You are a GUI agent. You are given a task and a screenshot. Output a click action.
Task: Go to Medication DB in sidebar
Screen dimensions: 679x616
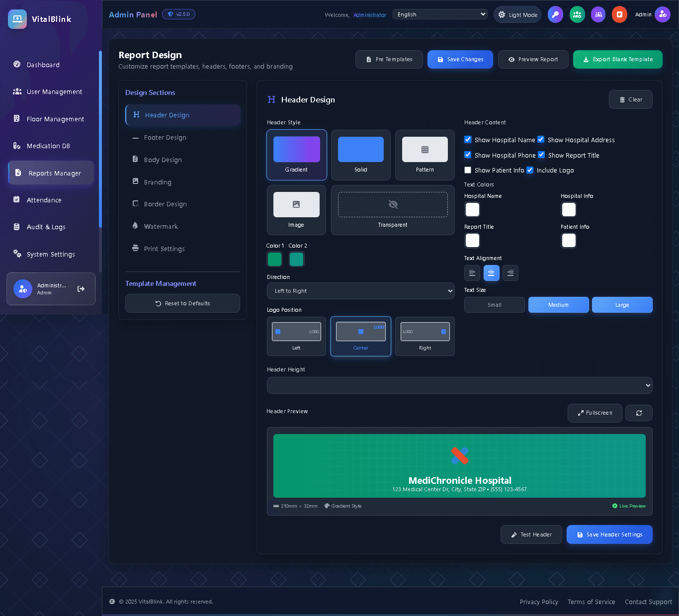point(48,146)
